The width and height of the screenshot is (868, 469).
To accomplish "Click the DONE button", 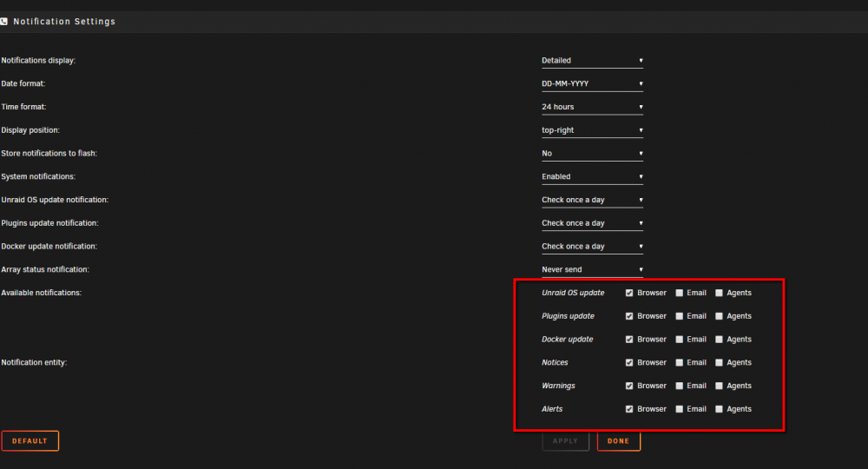I will click(x=618, y=440).
